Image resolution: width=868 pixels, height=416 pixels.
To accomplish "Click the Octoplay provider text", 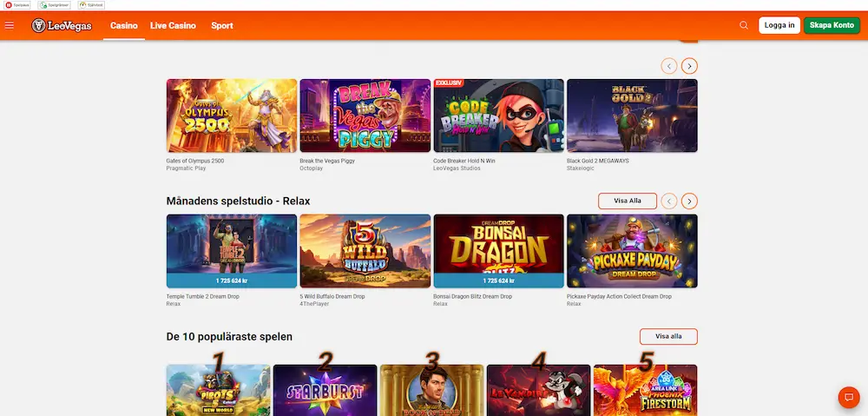I will [311, 168].
